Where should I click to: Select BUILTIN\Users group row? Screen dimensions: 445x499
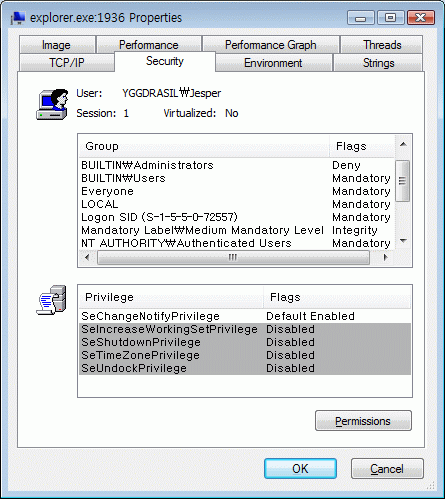tap(237, 178)
